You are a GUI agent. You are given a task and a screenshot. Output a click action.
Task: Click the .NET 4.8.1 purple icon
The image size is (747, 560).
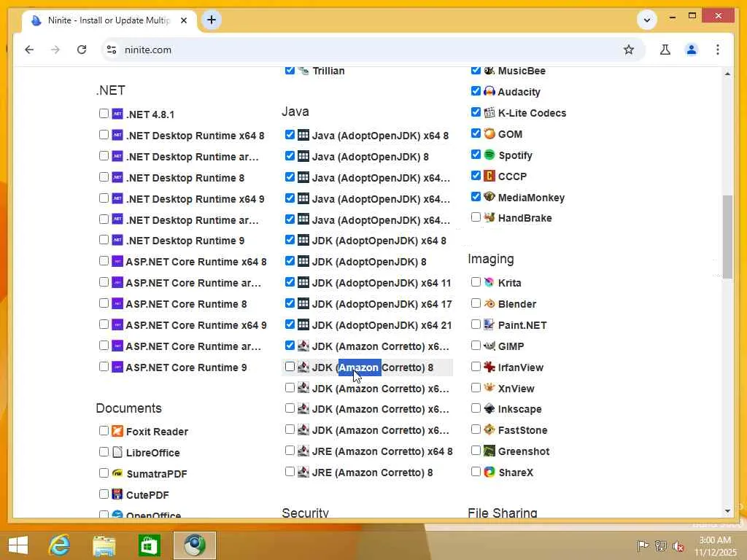point(117,114)
